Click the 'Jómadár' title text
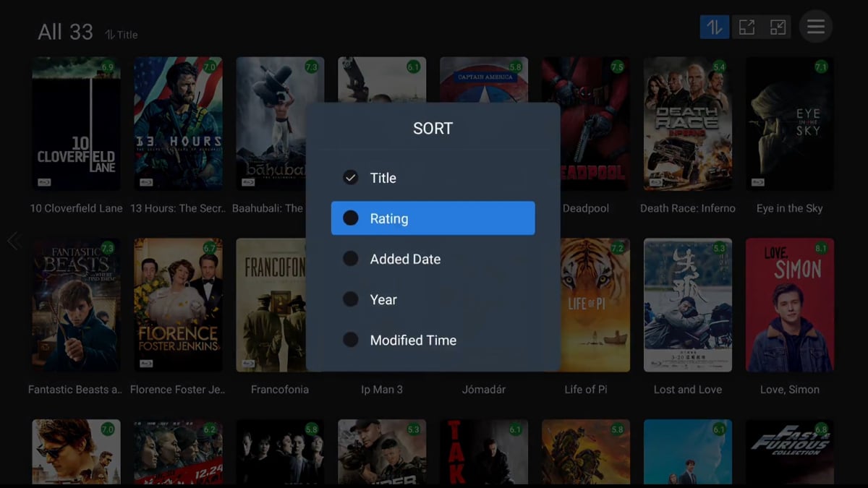 [x=484, y=389]
